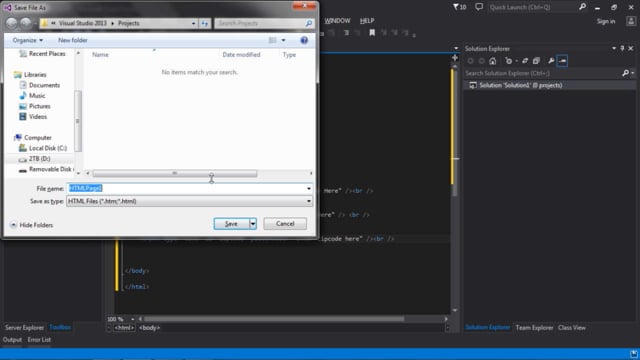The image size is (640, 360).
Task: Click the Cancel button
Action: (x=285, y=224)
